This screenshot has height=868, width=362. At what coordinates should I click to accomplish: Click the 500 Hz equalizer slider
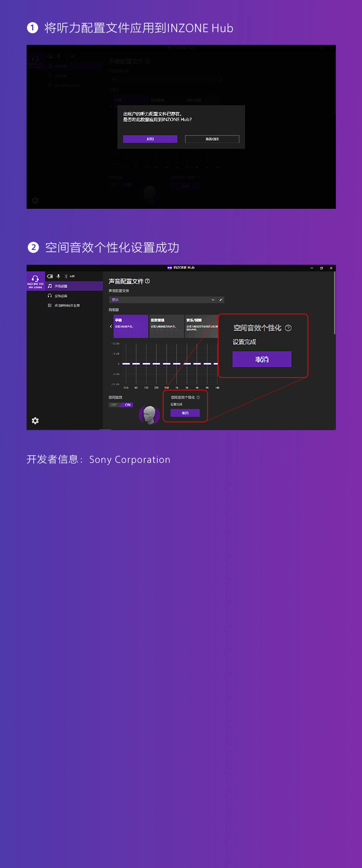coord(167,364)
